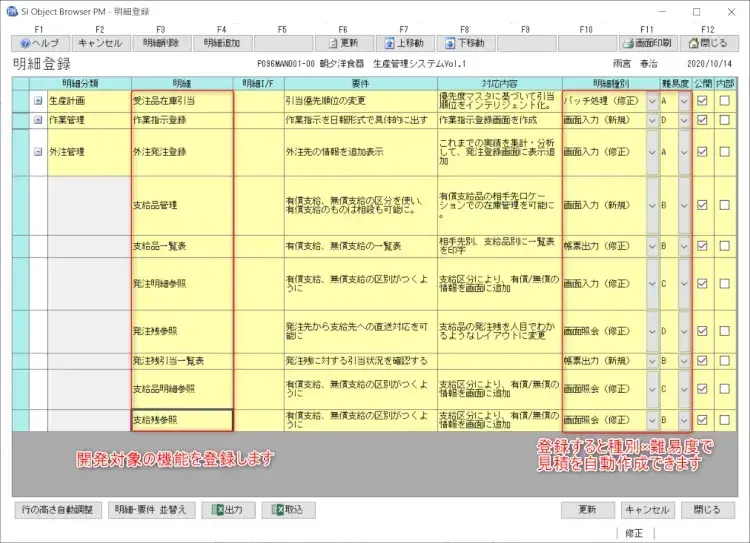Image resolution: width=750 pixels, height=543 pixels.
Task: Uncheck 公開 checkbox for 発注明細参照 row
Action: pos(702,284)
